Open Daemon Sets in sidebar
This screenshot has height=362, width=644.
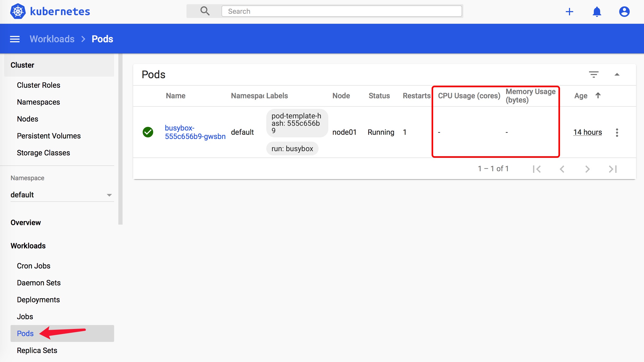[39, 283]
